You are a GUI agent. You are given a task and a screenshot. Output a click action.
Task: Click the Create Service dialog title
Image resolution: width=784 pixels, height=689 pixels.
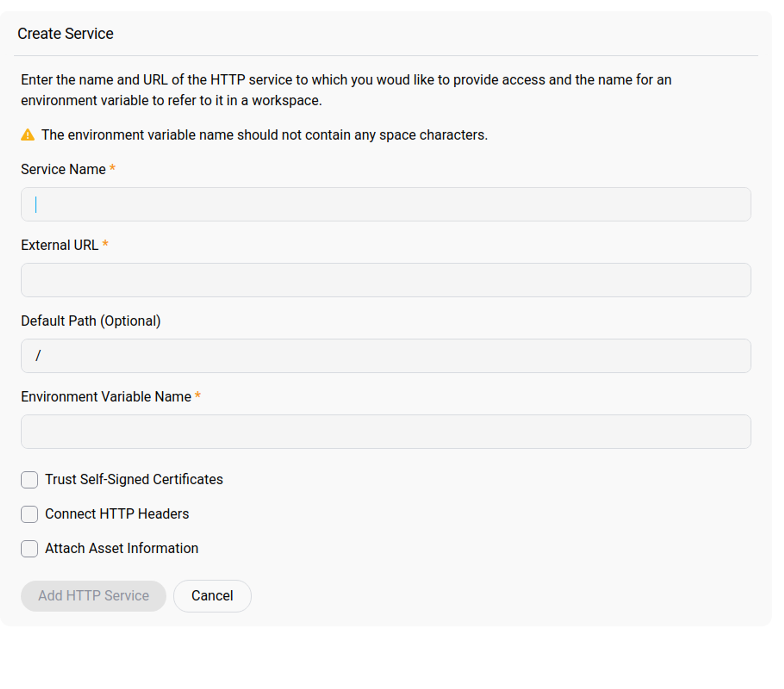[x=66, y=34]
